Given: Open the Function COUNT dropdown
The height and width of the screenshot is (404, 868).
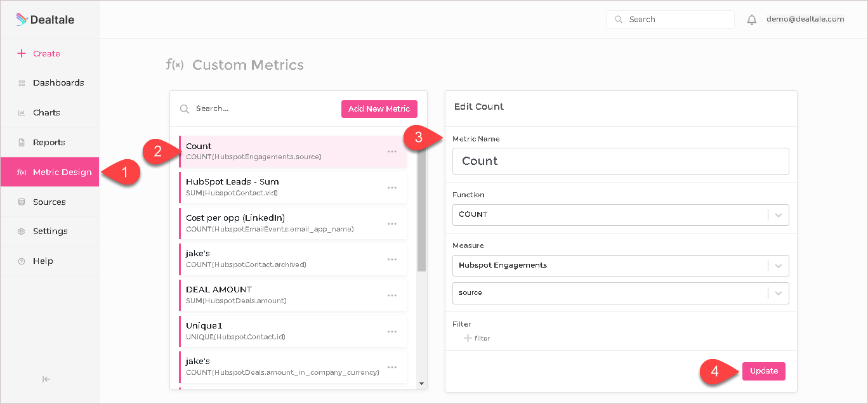Looking at the screenshot, I should (x=621, y=214).
